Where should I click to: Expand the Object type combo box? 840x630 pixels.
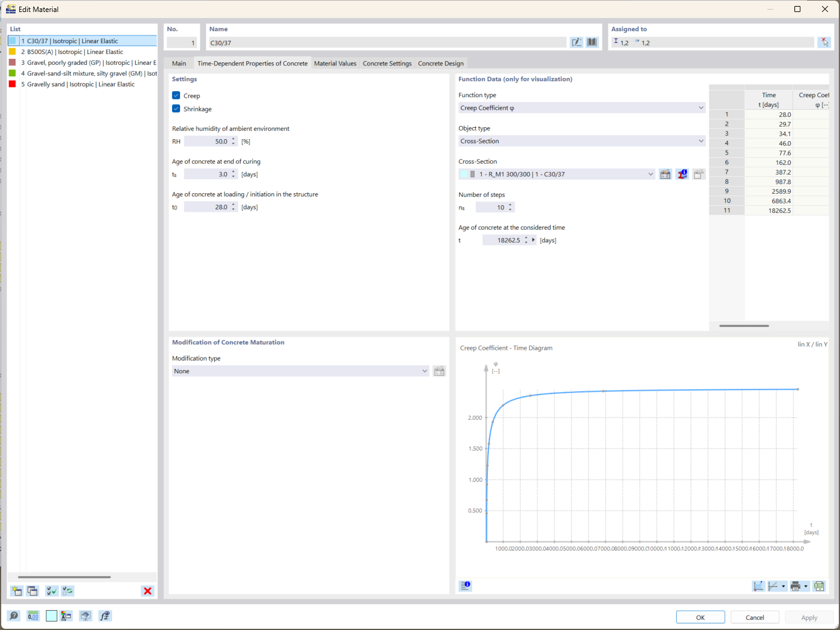700,140
